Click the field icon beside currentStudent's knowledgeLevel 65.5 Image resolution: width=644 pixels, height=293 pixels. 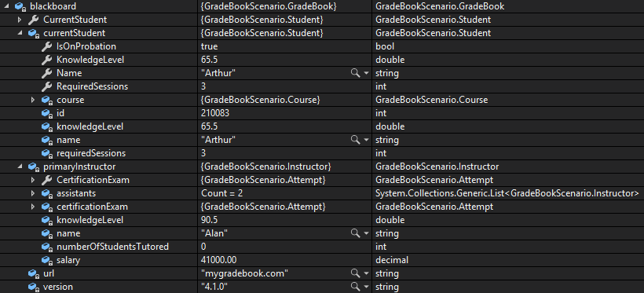pyautogui.click(x=47, y=127)
